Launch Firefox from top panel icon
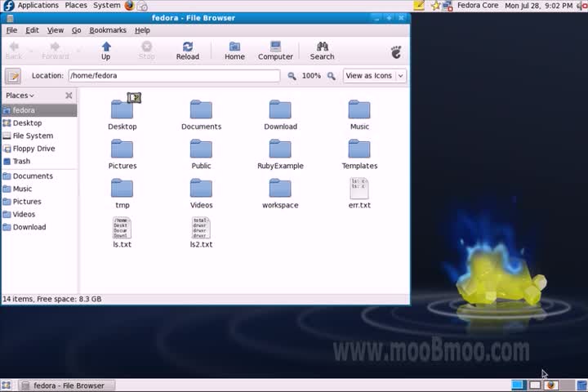Viewport: 588px width, 392px height. (129, 5)
